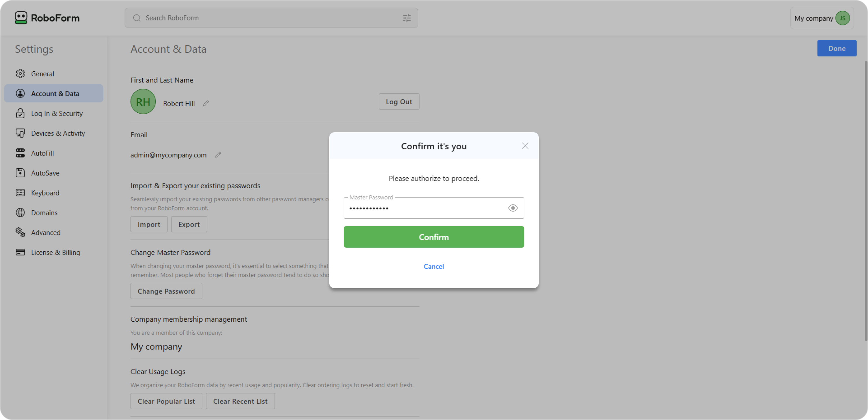
Task: Click Clear Recent List button
Action: (240, 401)
